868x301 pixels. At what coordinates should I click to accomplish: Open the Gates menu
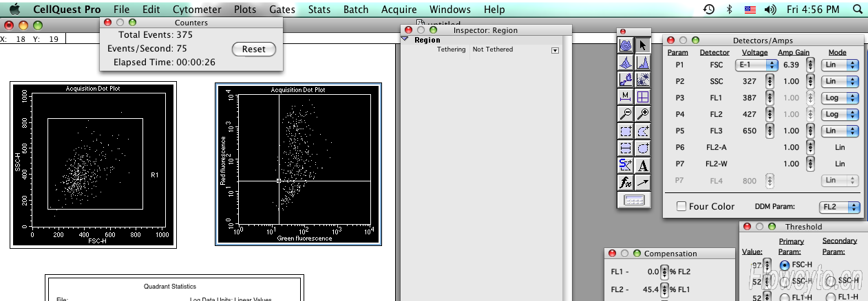(281, 10)
